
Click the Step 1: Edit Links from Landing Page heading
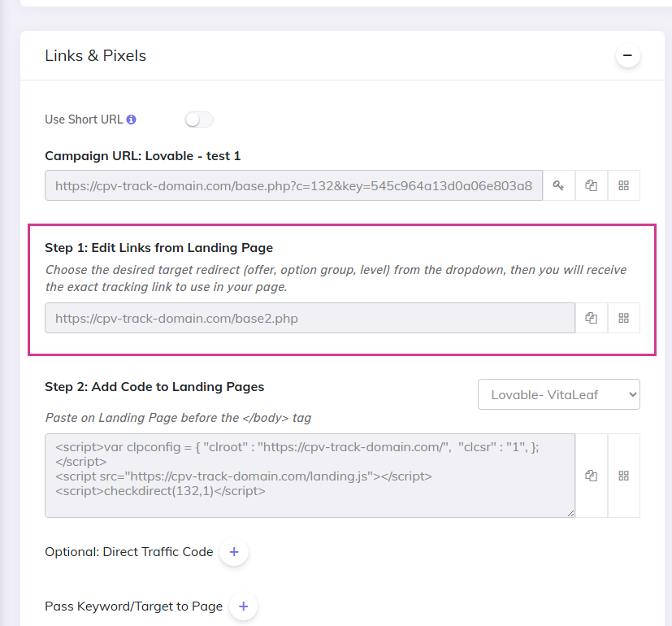coord(159,248)
